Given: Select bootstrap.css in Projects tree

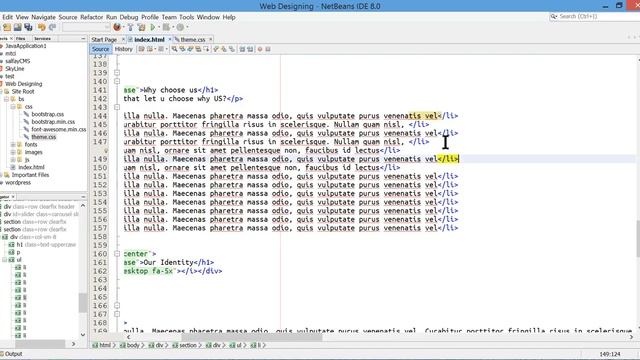Looking at the screenshot, I should coord(47,114).
